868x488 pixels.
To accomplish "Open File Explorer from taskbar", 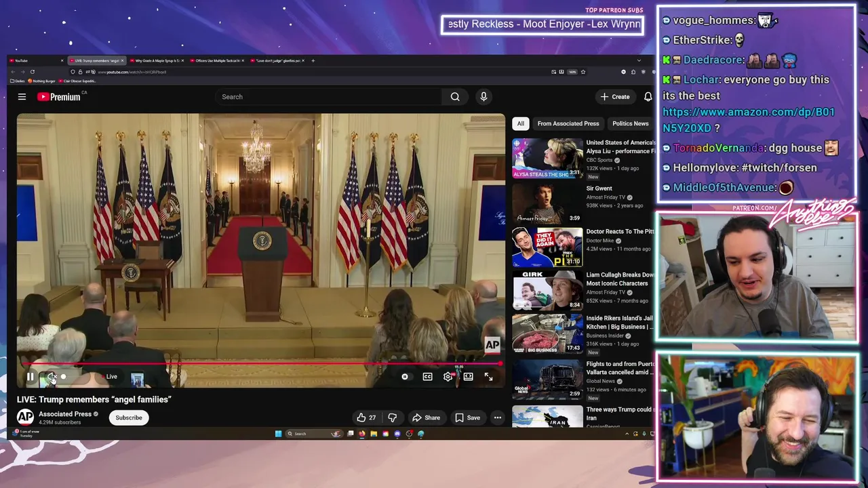I will point(374,434).
